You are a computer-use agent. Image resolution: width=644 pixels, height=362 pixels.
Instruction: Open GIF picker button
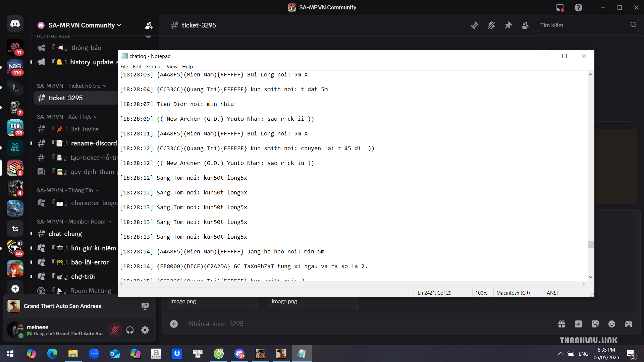point(578,324)
